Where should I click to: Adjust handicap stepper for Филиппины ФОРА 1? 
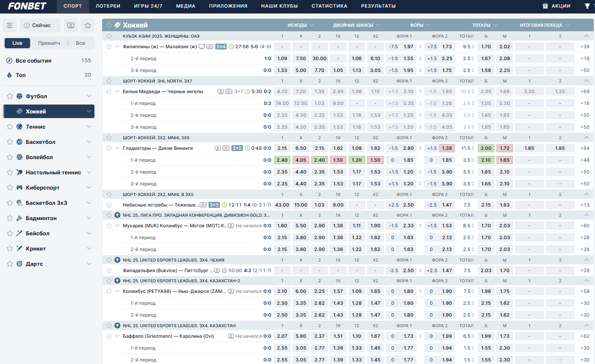[x=420, y=47]
